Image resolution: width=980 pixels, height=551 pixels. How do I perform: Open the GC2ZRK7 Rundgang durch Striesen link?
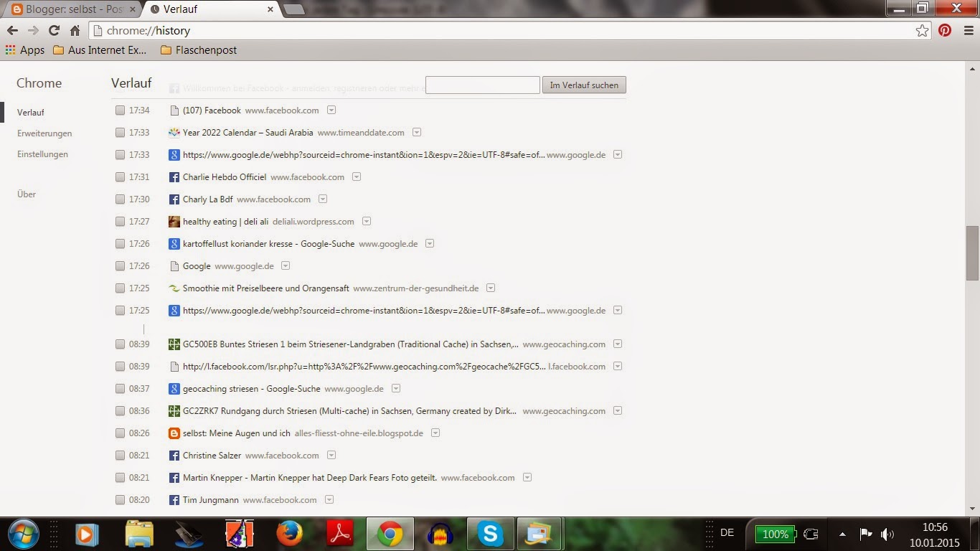(x=349, y=411)
